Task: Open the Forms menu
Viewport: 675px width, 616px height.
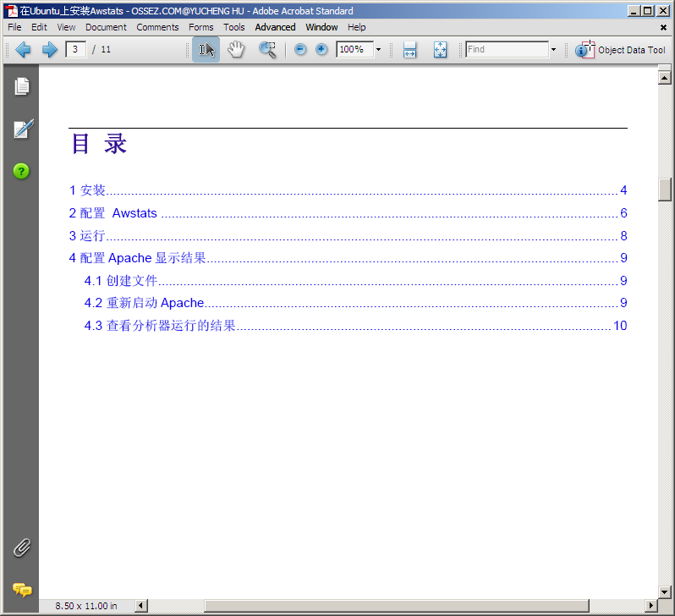Action: [x=200, y=27]
